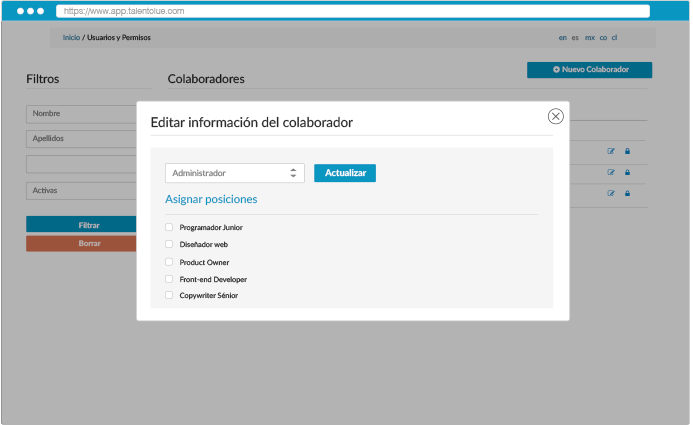Select the Front-end Developer checkbox
The width and height of the screenshot is (693, 425).
tap(169, 279)
